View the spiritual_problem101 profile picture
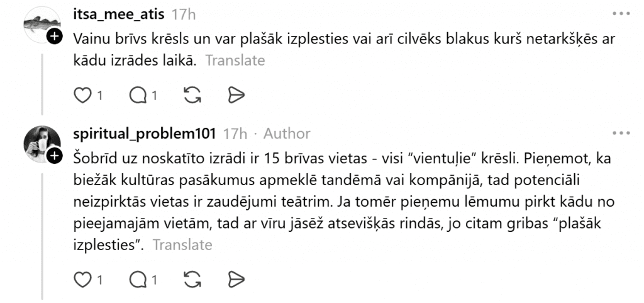The image size is (644, 303). [x=42, y=143]
